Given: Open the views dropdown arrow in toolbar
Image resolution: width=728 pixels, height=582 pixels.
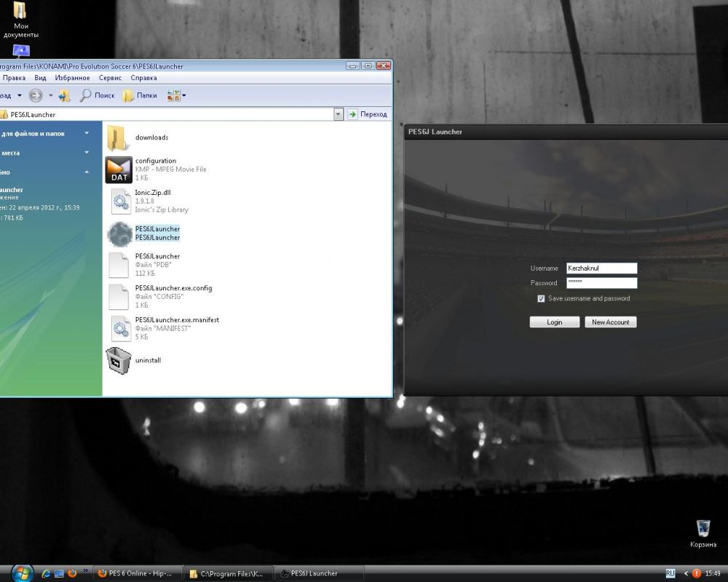Looking at the screenshot, I should tap(184, 95).
